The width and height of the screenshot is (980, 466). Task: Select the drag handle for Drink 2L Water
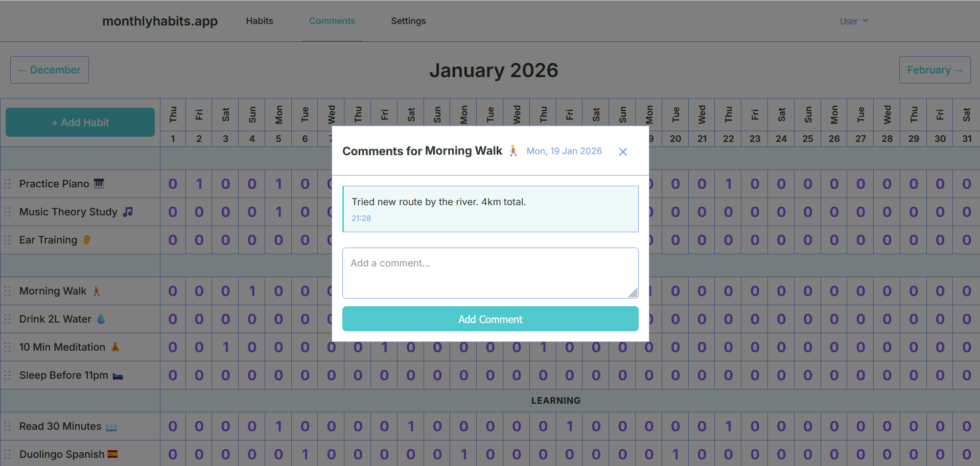(7, 319)
